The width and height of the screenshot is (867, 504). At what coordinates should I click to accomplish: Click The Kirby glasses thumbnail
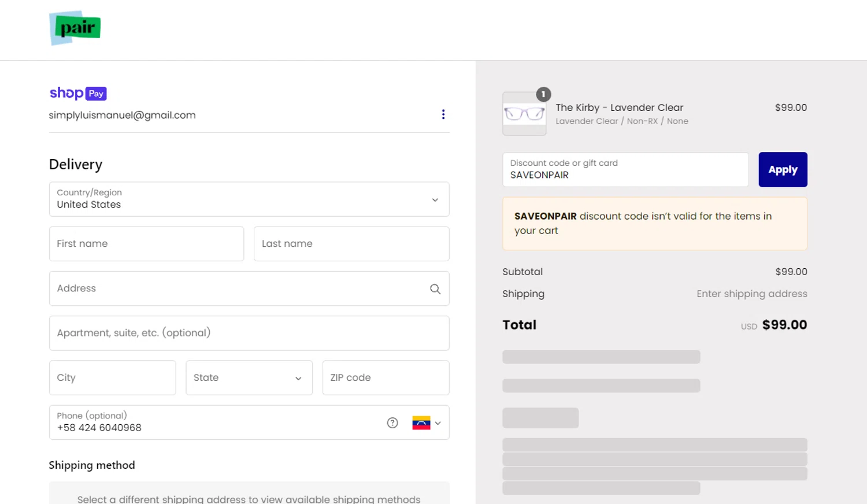524,114
